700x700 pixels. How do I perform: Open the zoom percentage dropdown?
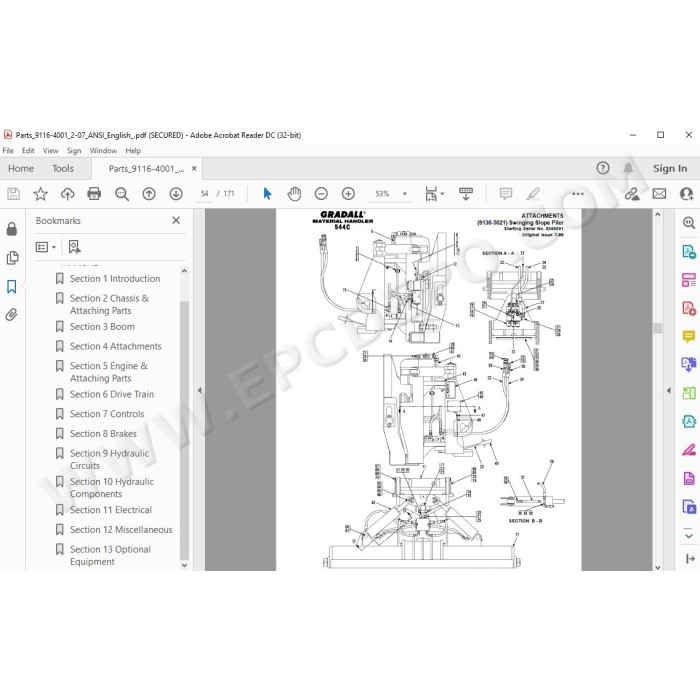[x=405, y=194]
